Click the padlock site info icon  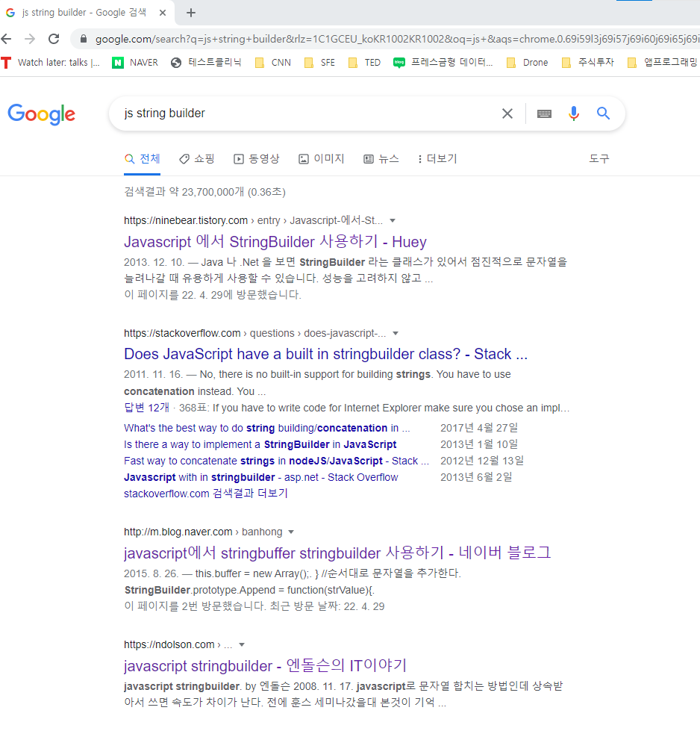(84, 39)
